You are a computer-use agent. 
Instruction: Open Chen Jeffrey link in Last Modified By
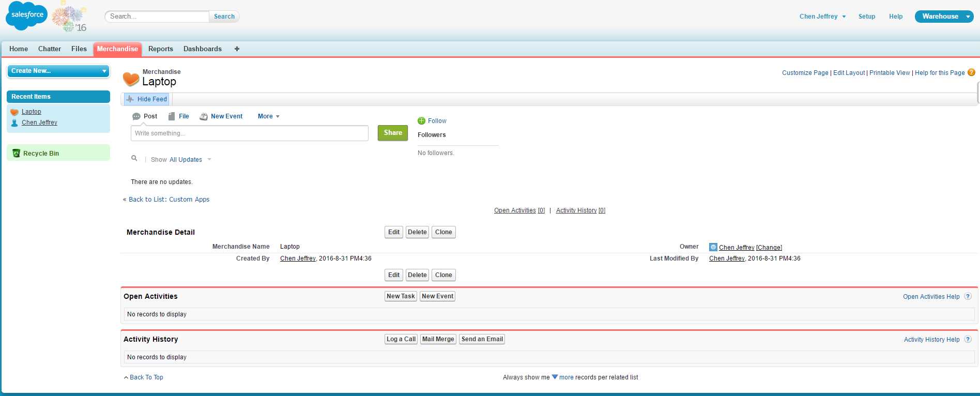click(727, 258)
